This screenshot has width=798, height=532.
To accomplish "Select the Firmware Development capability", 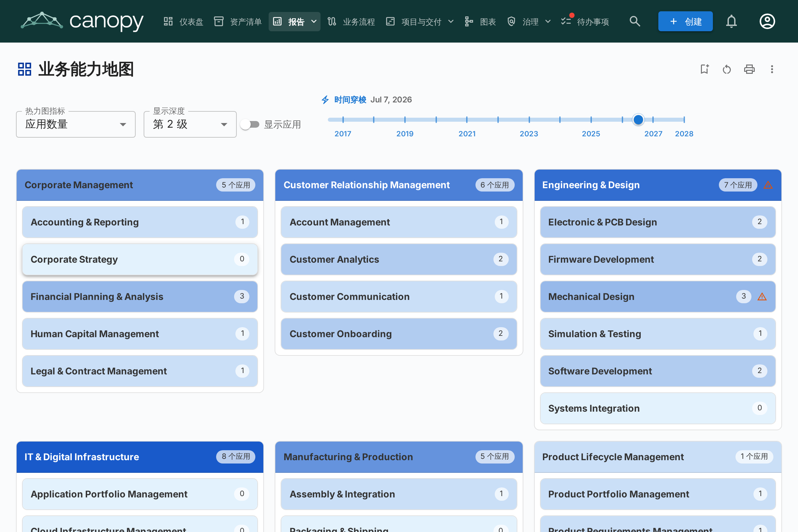I will 658,259.
